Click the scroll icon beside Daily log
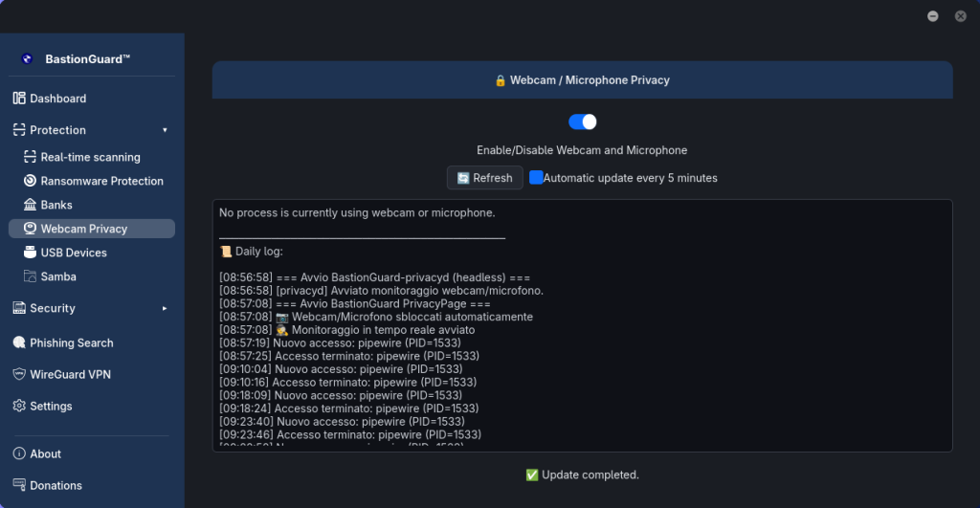 click(226, 252)
